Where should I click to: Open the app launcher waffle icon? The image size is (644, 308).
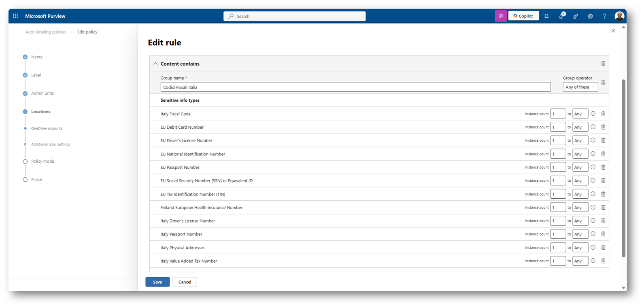pos(15,16)
